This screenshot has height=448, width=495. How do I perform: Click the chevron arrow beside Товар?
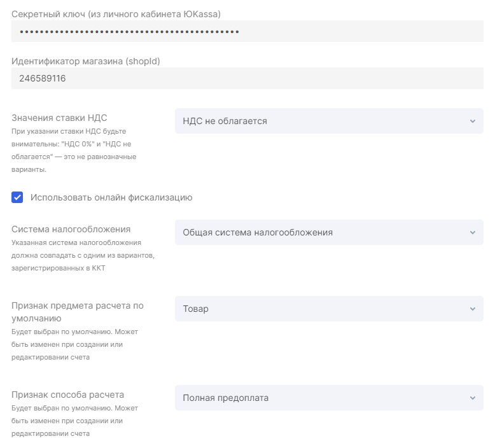(472, 309)
